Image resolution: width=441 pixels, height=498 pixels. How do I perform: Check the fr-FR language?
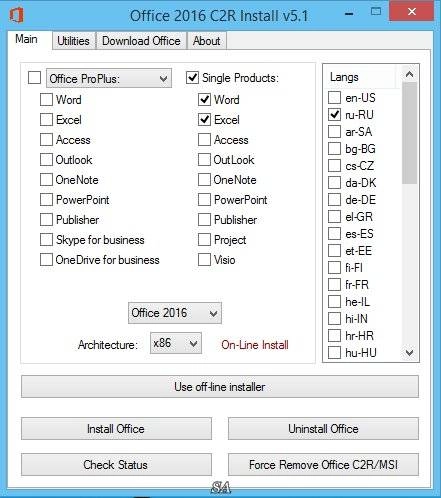pos(334,285)
